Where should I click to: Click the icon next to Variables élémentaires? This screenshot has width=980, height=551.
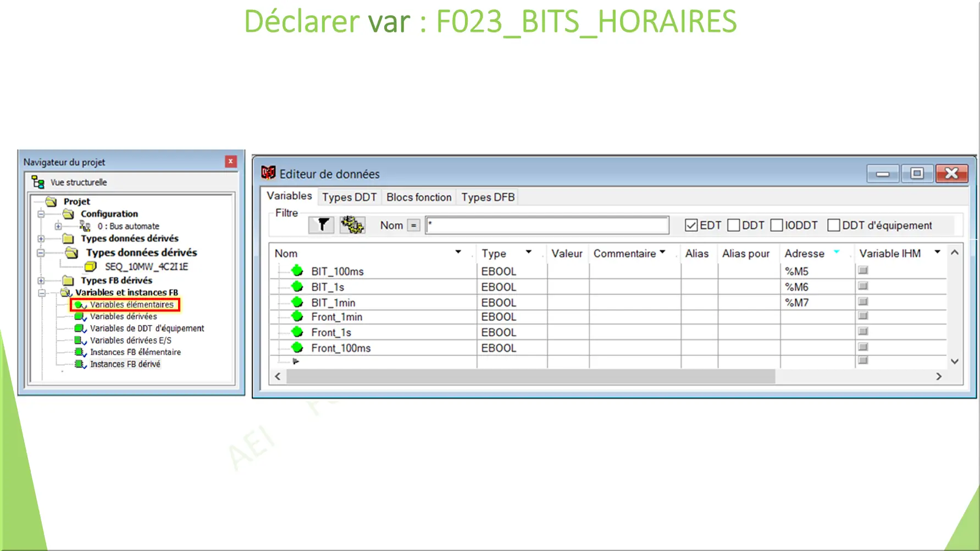80,304
